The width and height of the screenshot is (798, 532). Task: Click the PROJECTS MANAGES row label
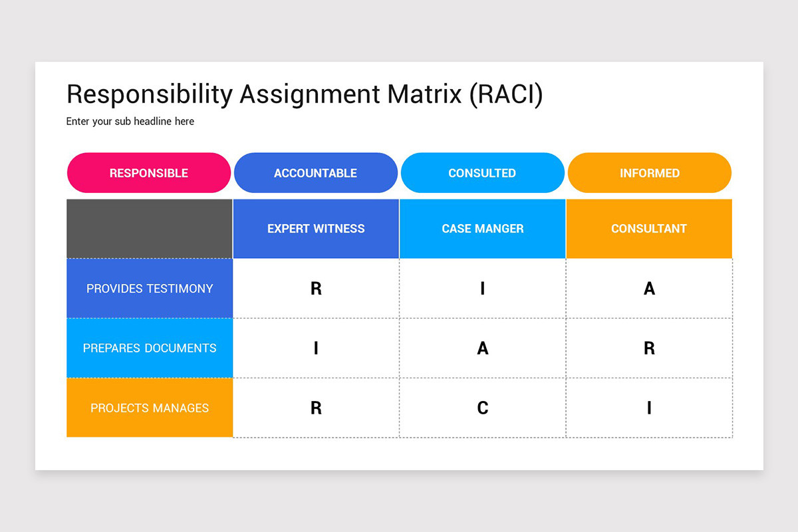pyautogui.click(x=150, y=408)
